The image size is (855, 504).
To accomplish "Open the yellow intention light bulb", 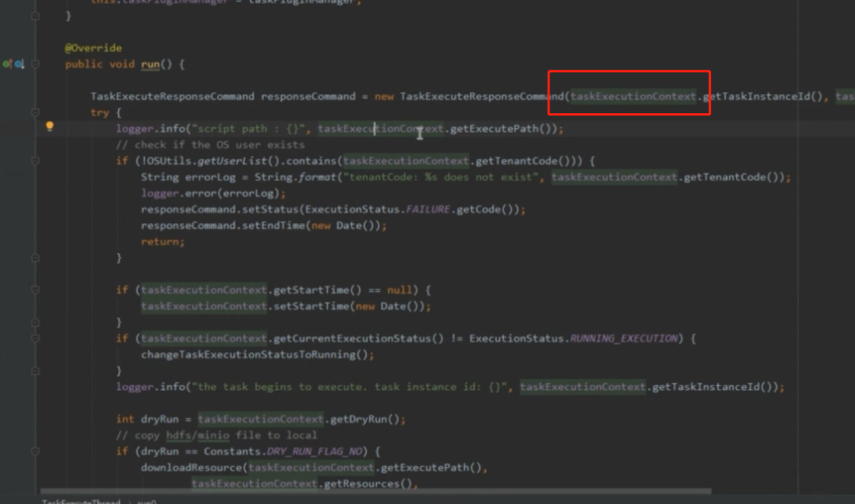I will tap(50, 126).
